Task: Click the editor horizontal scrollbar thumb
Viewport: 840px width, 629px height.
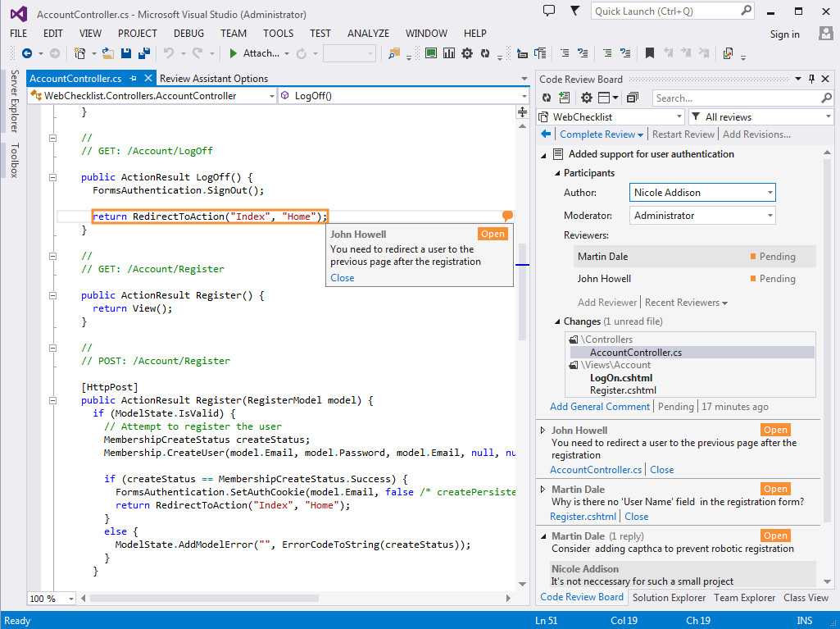Action: coord(204,598)
